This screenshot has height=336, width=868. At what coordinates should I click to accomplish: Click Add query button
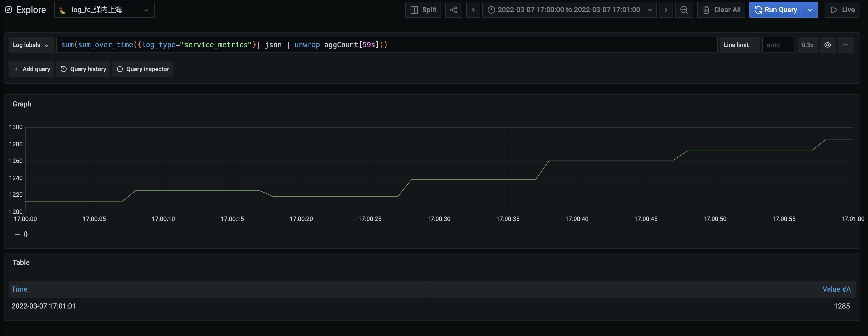31,69
